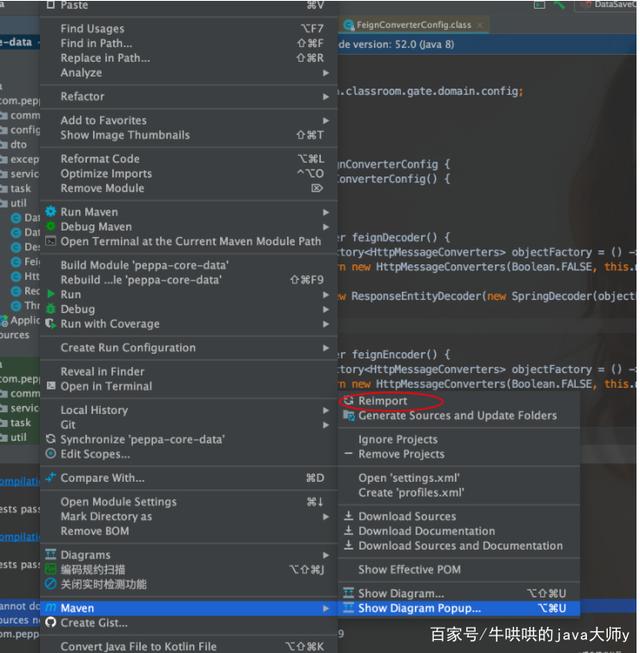Click the GitHub Create Gist icon

(x=50, y=622)
